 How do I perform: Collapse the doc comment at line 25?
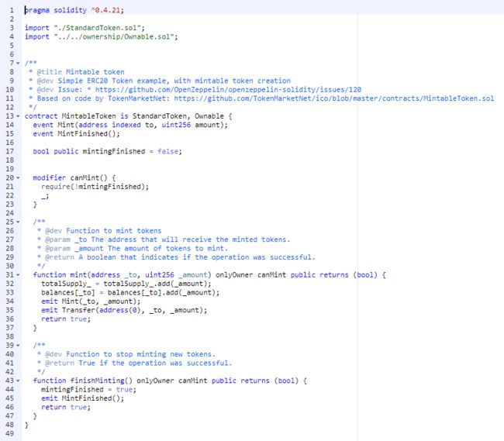tap(18, 222)
